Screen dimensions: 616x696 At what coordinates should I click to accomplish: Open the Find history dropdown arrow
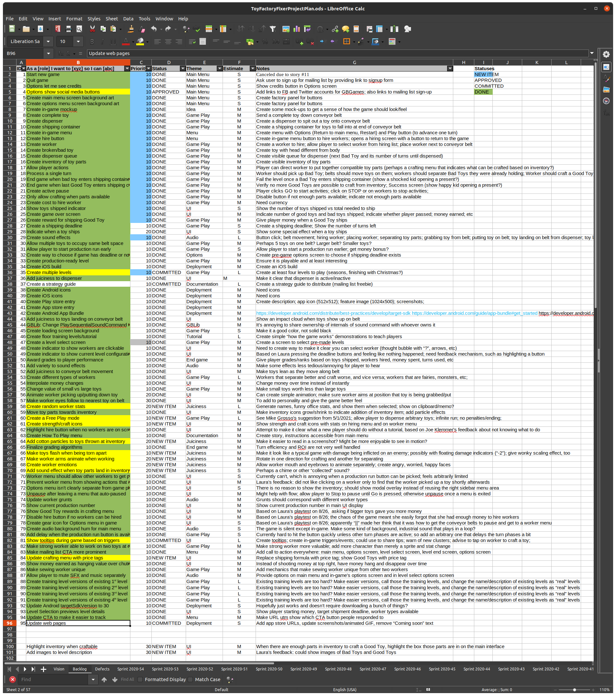click(x=93, y=679)
